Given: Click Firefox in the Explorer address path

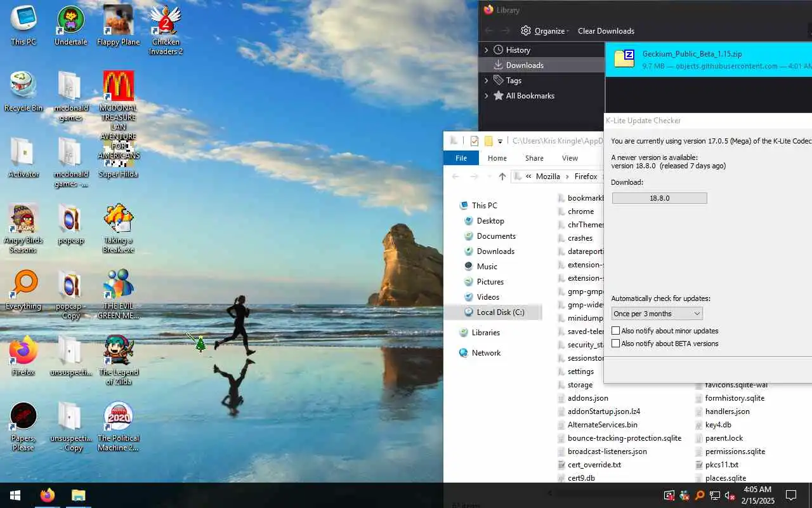Looking at the screenshot, I should pyautogui.click(x=586, y=177).
